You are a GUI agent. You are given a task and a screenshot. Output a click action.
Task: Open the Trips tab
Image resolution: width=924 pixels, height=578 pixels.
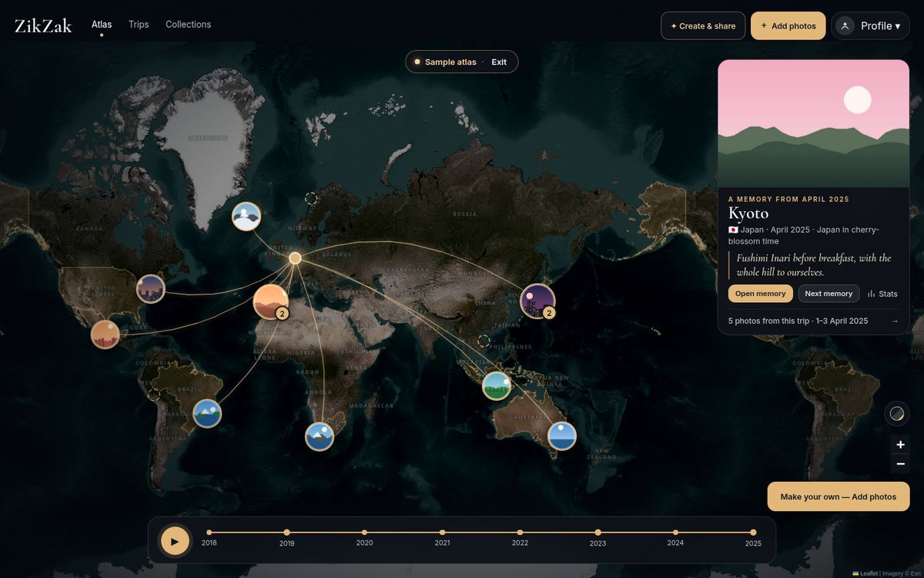(x=139, y=25)
